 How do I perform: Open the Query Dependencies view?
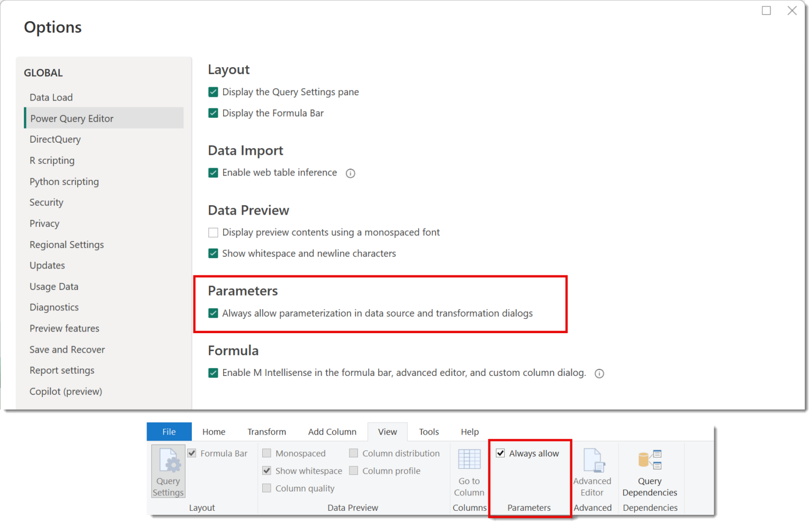649,471
